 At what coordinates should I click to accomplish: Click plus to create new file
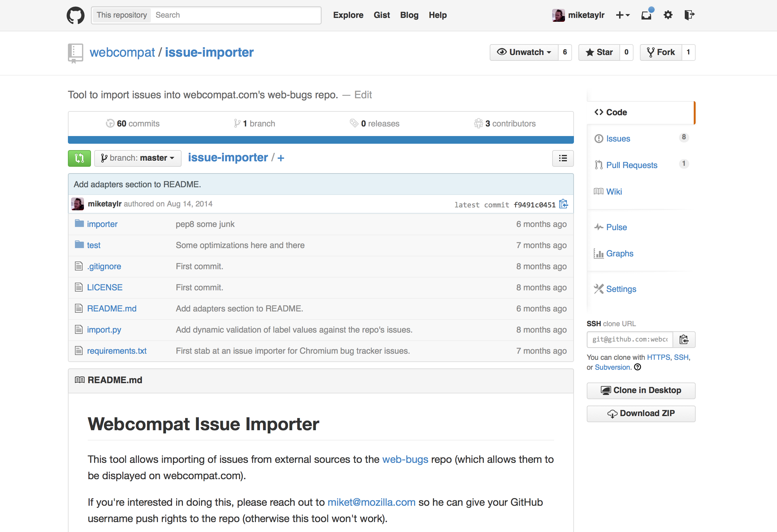click(x=281, y=158)
